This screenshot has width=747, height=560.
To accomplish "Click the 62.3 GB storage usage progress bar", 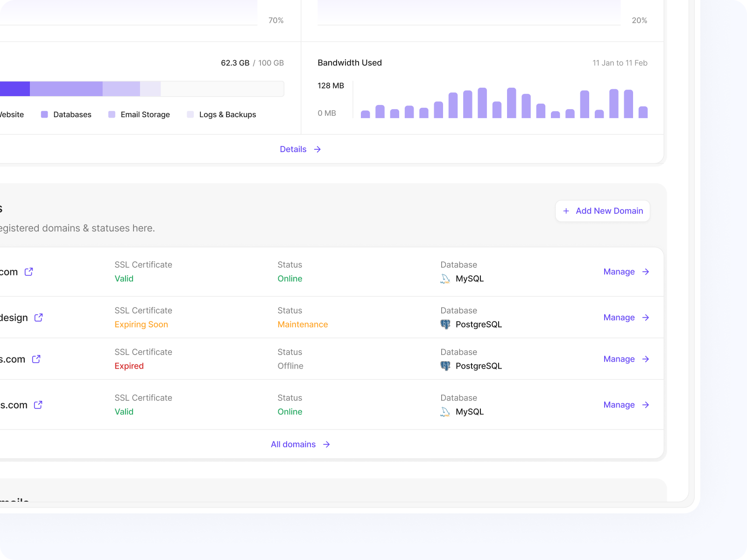I will click(140, 89).
